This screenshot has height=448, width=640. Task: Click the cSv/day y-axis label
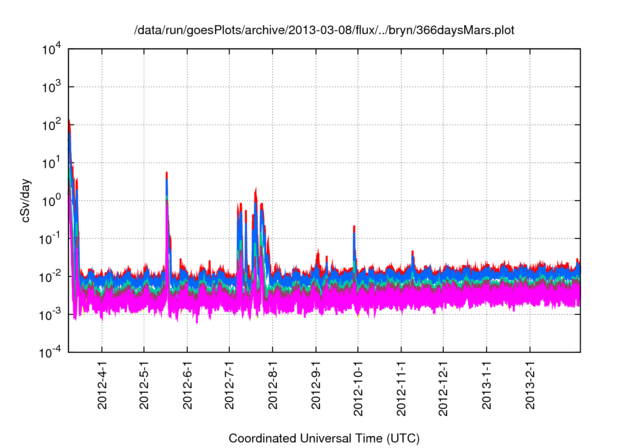pyautogui.click(x=25, y=200)
